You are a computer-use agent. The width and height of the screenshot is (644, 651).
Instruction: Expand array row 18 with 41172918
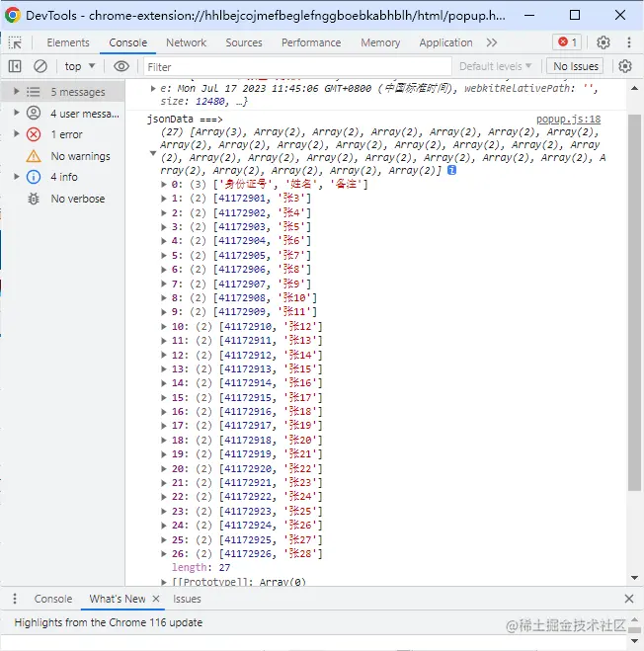tap(164, 440)
